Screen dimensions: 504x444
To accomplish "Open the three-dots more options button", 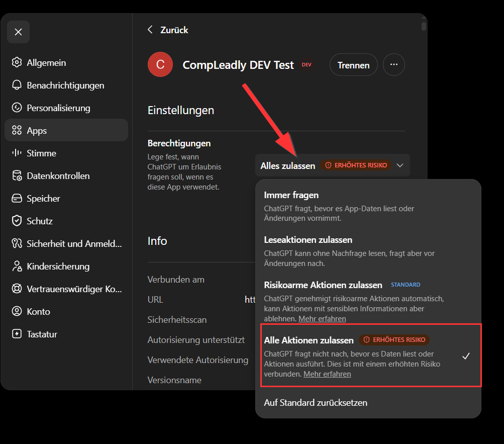I will (394, 65).
